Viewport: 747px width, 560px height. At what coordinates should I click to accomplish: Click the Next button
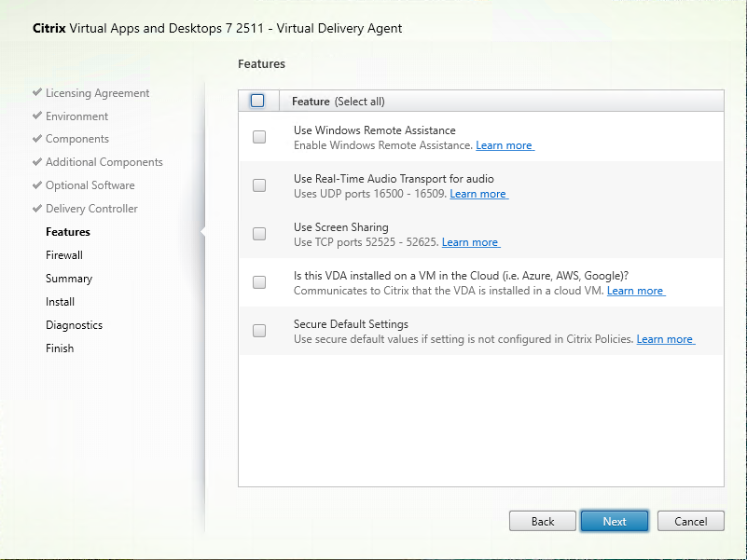(614, 521)
